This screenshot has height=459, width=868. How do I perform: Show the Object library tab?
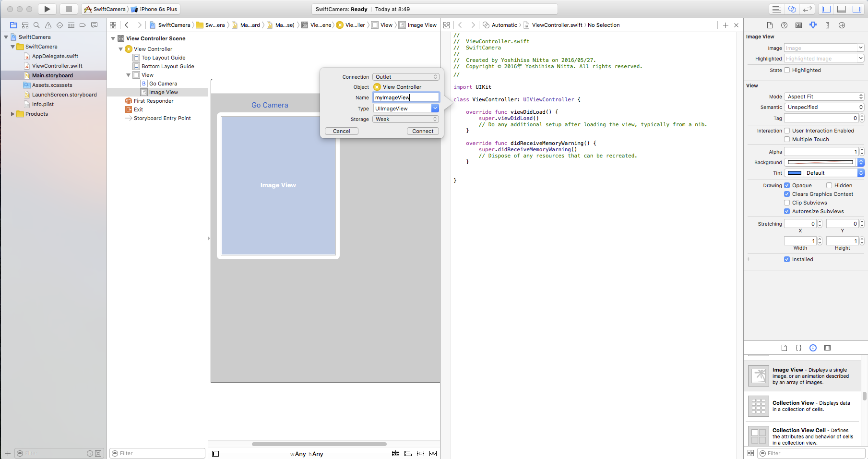(813, 348)
